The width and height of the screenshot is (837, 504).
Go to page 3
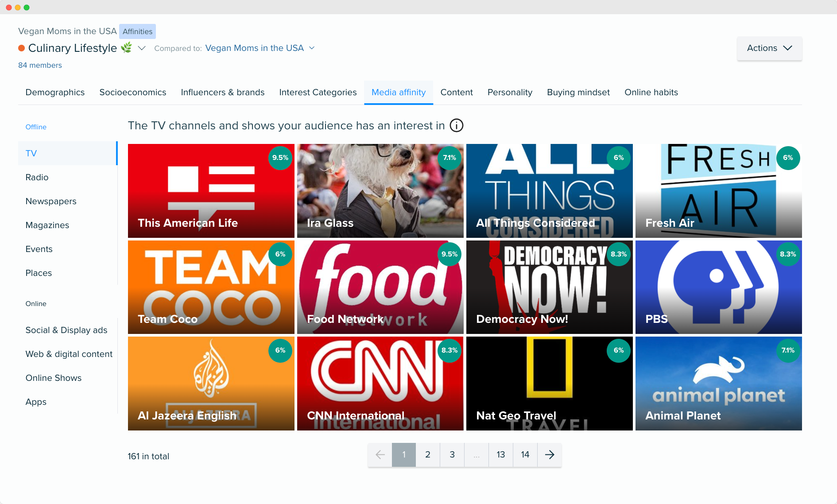click(452, 455)
